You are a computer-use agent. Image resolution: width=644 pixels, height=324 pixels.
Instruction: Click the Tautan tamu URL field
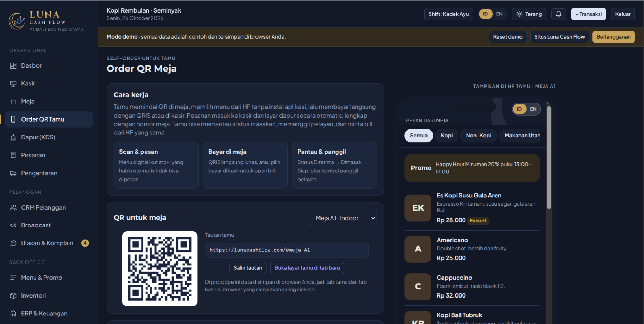(287, 250)
